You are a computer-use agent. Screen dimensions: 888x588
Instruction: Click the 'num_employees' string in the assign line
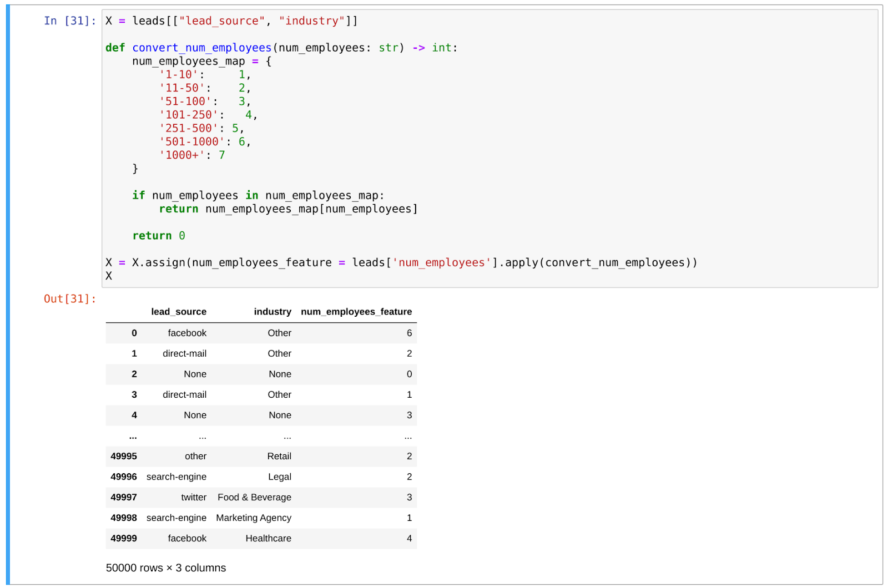pos(442,262)
